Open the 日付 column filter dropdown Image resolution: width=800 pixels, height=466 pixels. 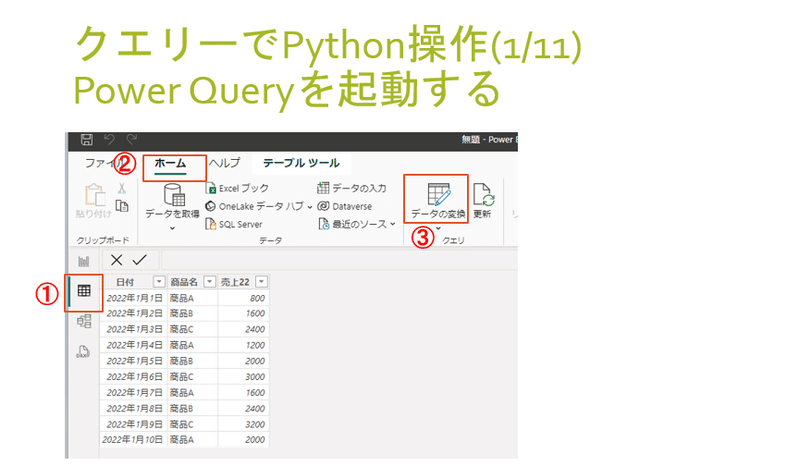tap(159, 282)
